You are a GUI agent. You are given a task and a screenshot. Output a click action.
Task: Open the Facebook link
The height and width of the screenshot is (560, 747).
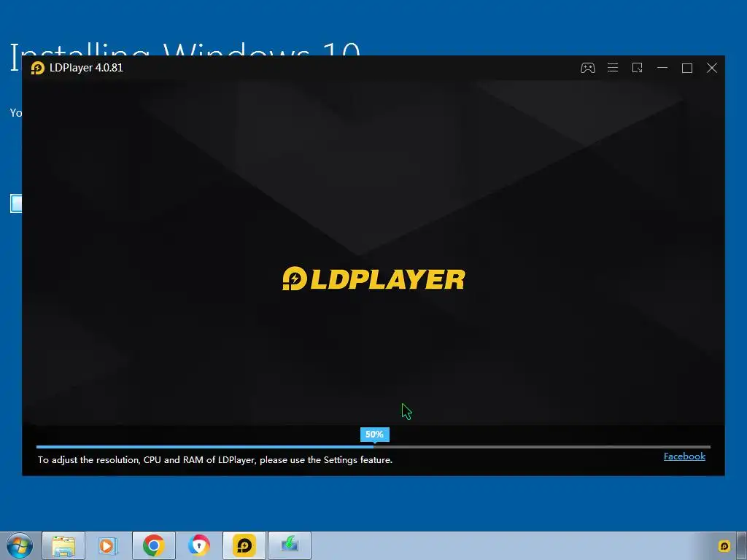tap(684, 456)
